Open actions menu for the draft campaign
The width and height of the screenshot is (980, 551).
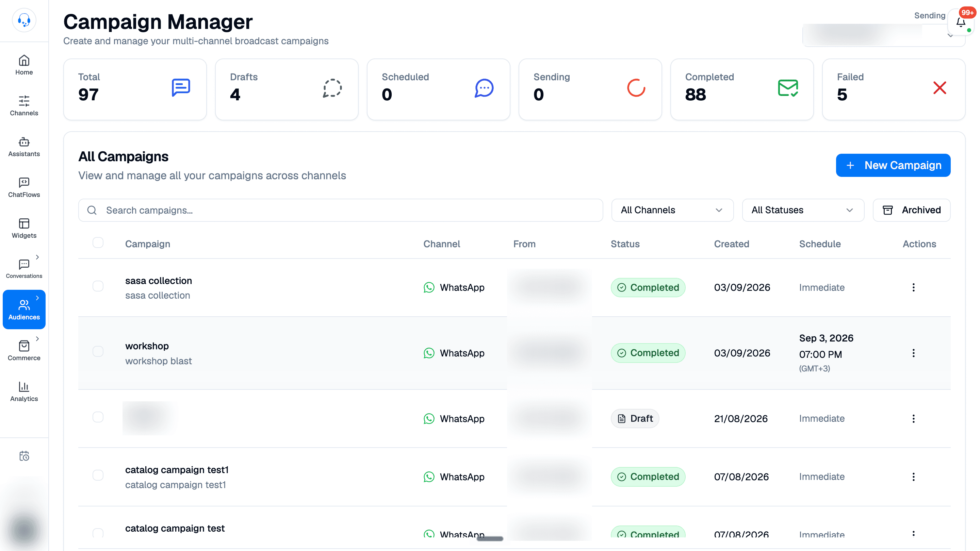click(x=913, y=418)
